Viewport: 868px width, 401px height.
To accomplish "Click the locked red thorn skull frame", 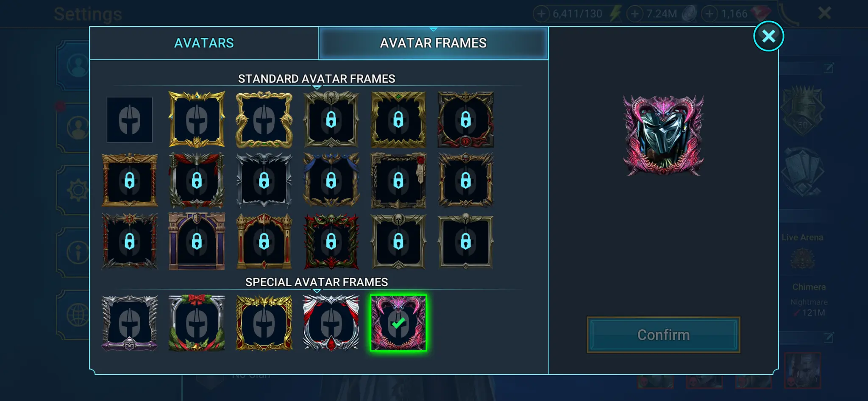I will pos(331,242).
